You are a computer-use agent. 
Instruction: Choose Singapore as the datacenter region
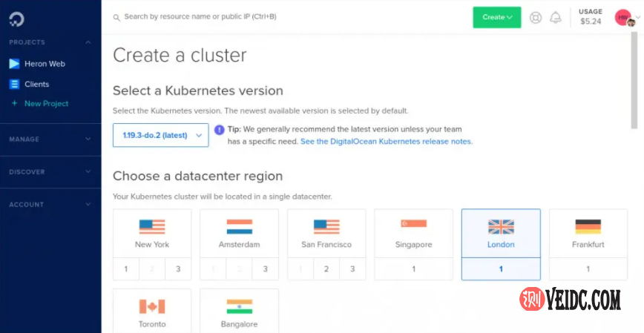pyautogui.click(x=413, y=233)
